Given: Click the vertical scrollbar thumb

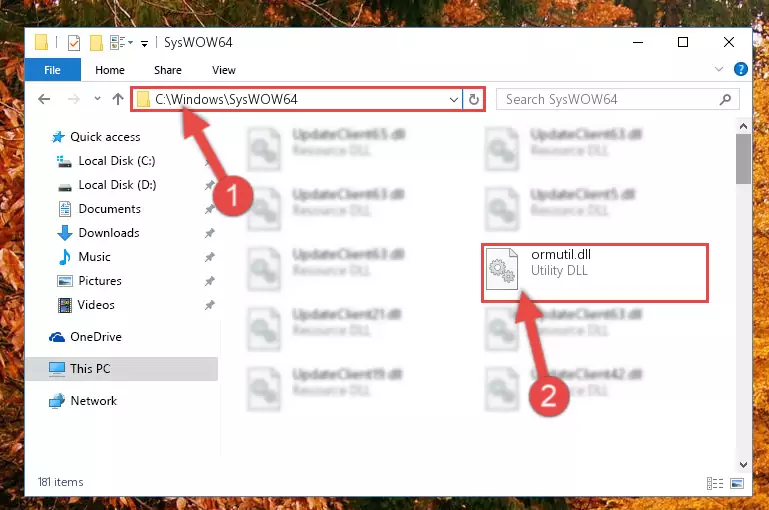Looking at the screenshot, I should (x=743, y=159).
